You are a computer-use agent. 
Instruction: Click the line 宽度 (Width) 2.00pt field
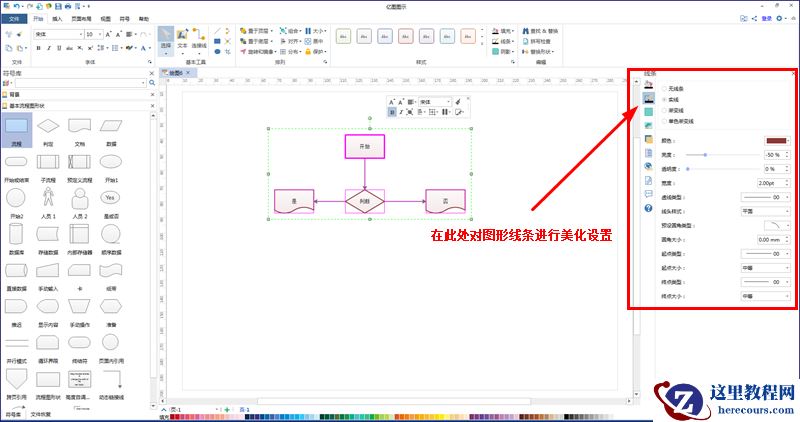coord(773,183)
